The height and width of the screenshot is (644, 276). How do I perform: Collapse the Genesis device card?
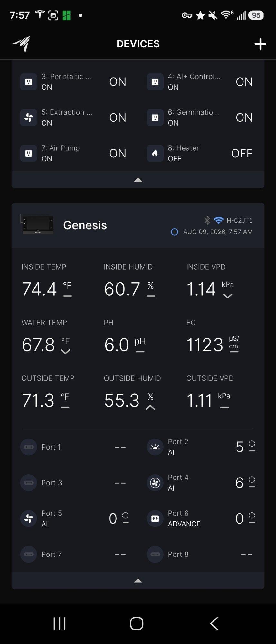(138, 581)
